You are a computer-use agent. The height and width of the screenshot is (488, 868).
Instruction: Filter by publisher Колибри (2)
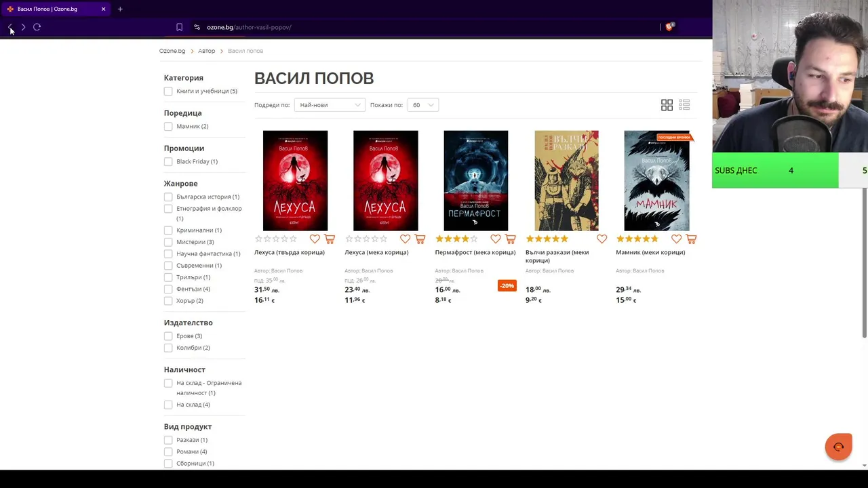(x=168, y=348)
